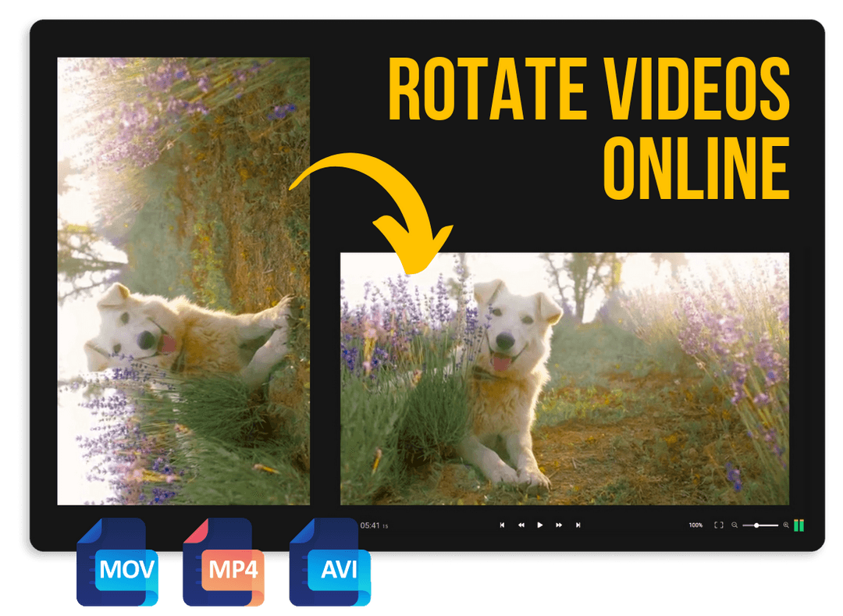Click the 05:41 timestamp display
This screenshot has width=843, height=616.
point(368,525)
